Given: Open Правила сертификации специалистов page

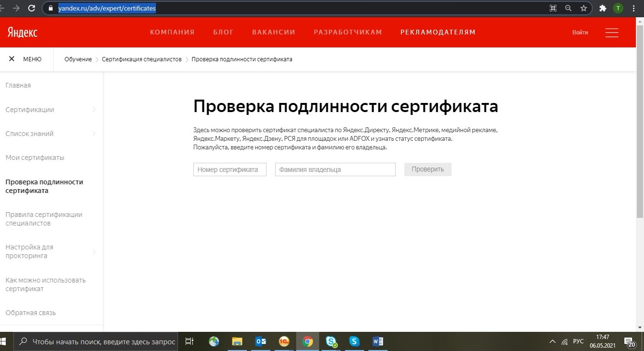Looking at the screenshot, I should [44, 219].
